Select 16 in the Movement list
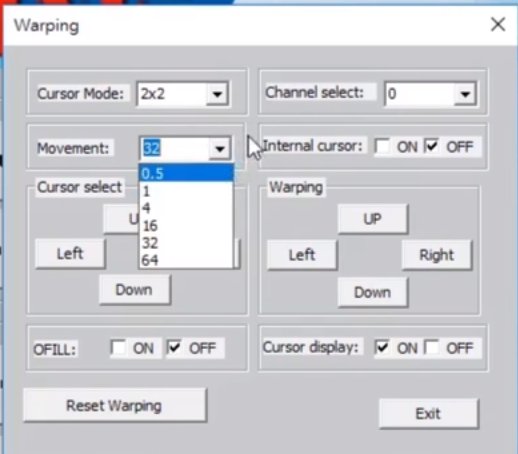 click(x=186, y=226)
